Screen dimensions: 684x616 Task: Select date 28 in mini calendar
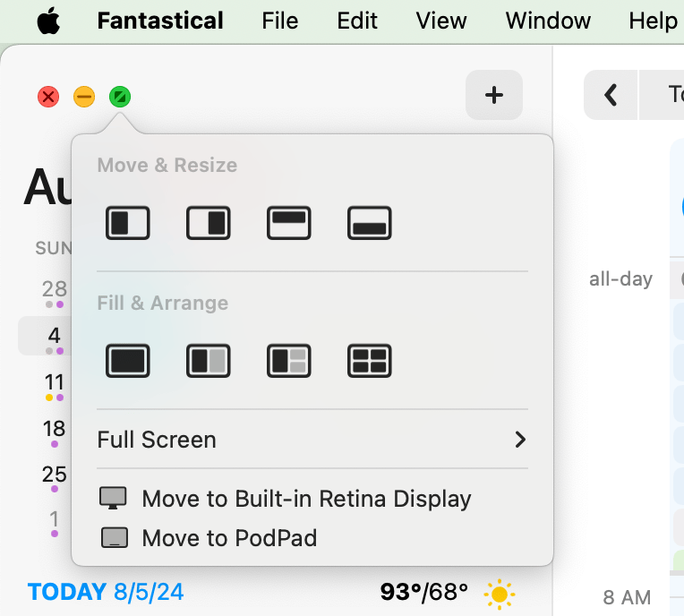[x=54, y=289]
